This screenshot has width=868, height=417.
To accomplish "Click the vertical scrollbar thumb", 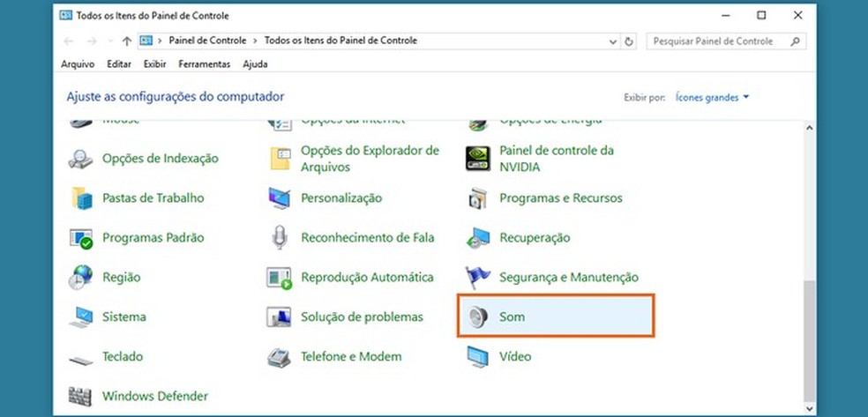I will pyautogui.click(x=810, y=335).
